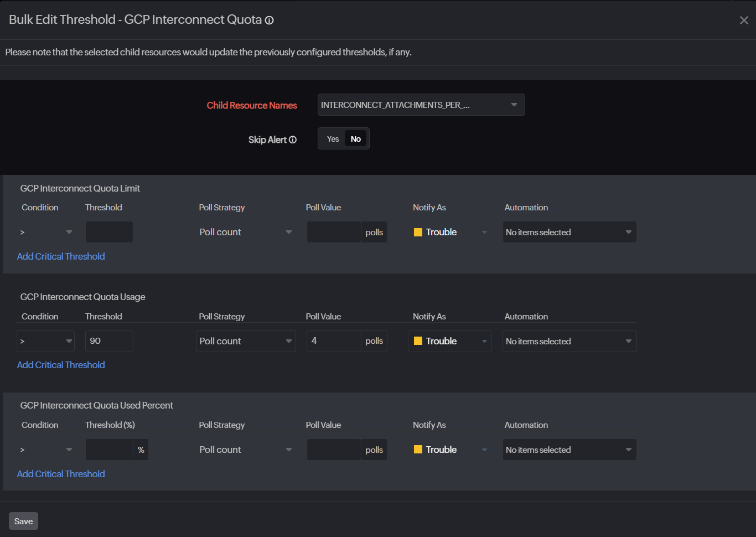
Task: Expand Poll Strategy dropdown for Quota Usage
Action: (x=245, y=341)
